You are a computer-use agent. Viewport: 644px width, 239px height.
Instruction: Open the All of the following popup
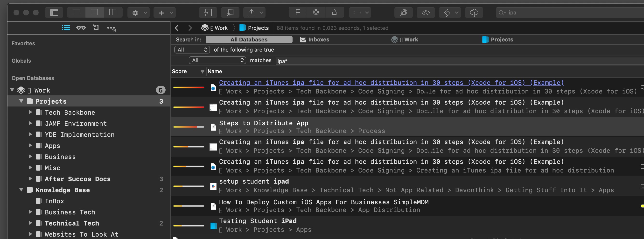[192, 50]
